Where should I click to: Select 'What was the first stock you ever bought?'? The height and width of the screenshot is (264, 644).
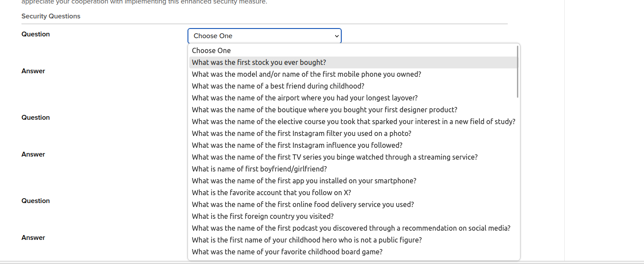click(x=259, y=62)
